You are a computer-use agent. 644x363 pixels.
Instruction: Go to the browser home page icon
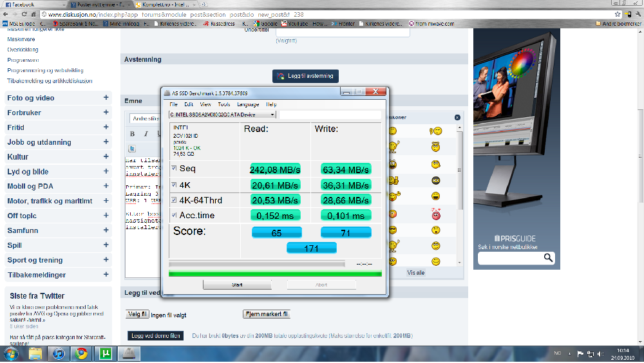(33, 14)
